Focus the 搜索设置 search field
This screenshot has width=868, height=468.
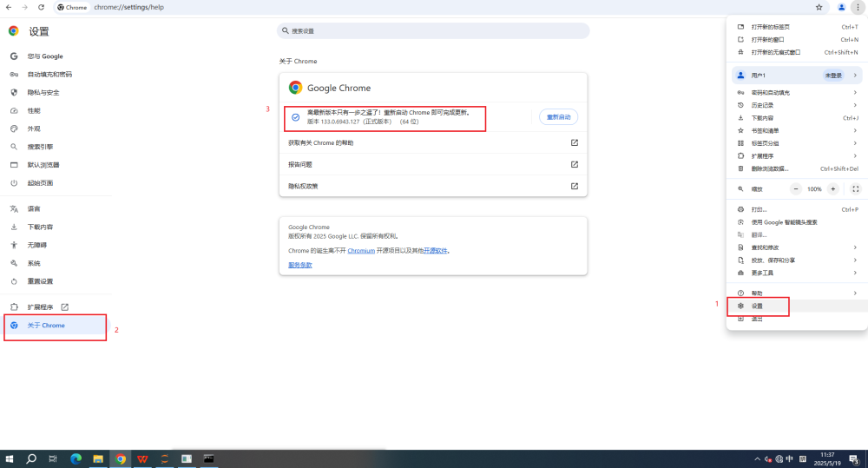(433, 31)
